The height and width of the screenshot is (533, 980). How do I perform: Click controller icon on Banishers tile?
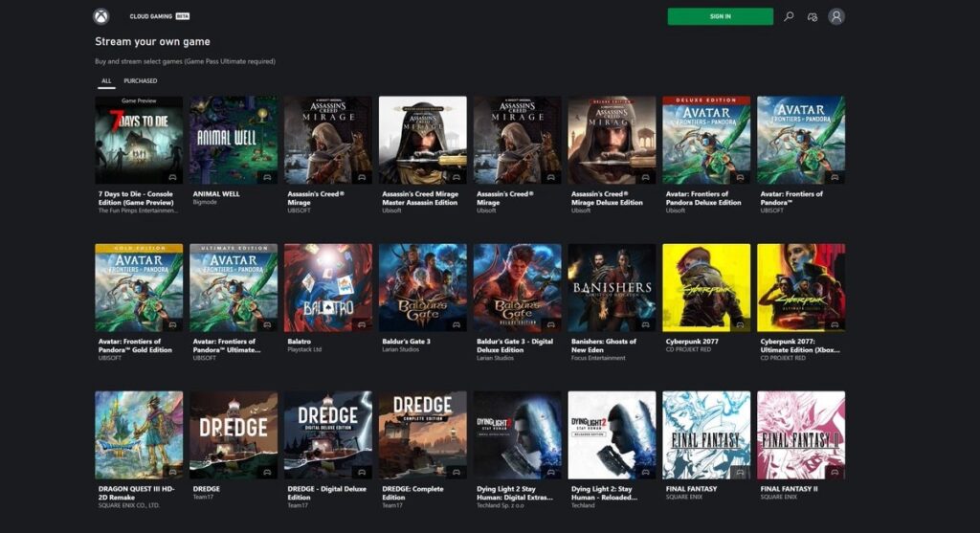(645, 325)
